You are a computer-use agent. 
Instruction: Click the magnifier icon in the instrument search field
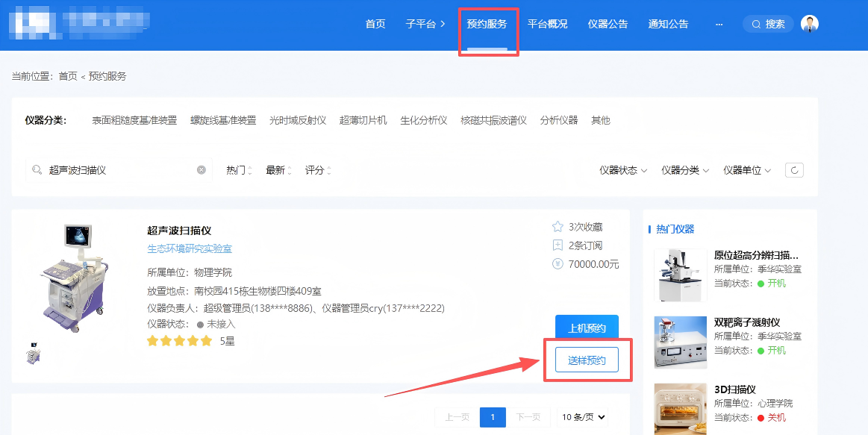click(37, 170)
